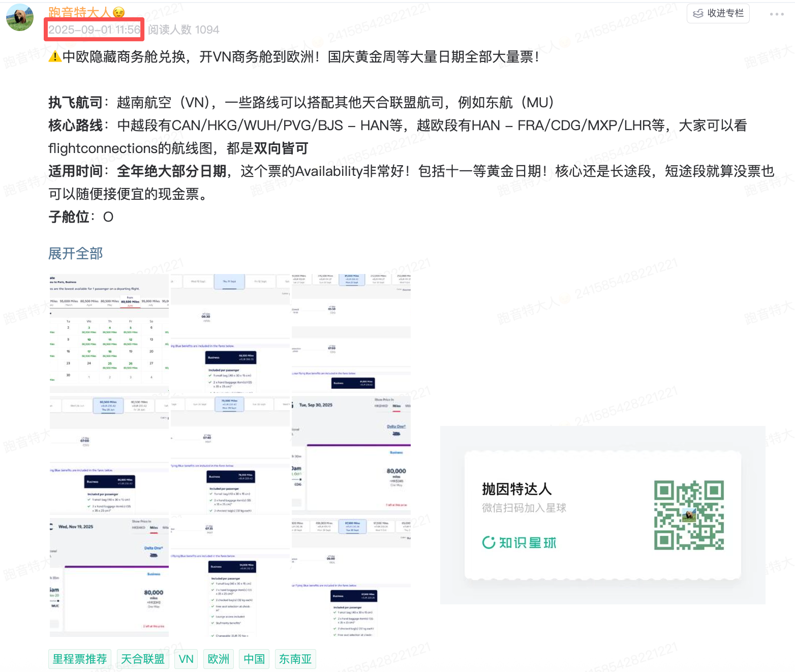The image size is (795, 672).
Task: Open the 中国 tag
Action: point(254,659)
